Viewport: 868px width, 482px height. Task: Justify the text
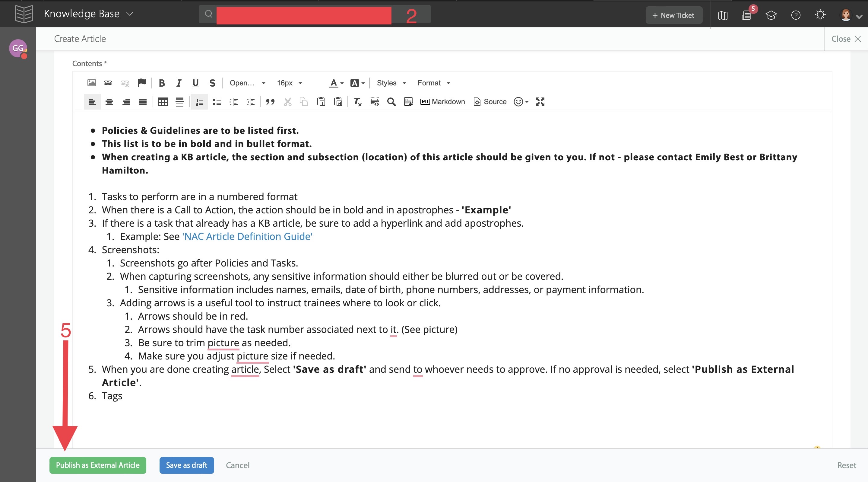click(x=143, y=102)
